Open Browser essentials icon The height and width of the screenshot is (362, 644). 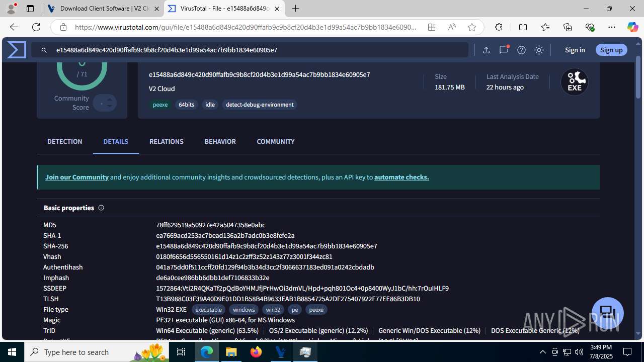[x=590, y=27]
